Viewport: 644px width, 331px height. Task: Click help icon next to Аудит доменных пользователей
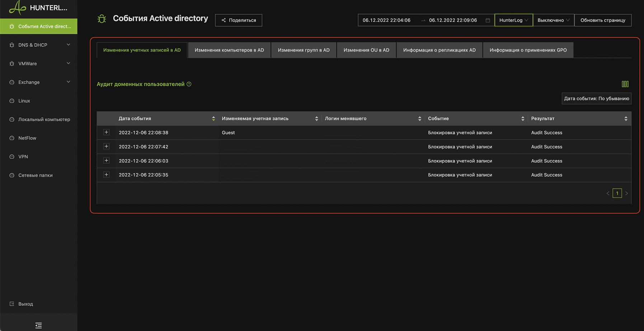pos(189,84)
